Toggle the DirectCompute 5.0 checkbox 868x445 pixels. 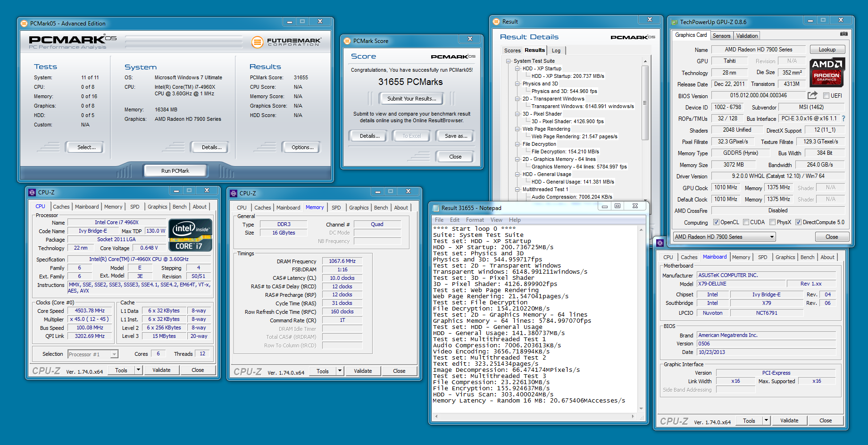[x=798, y=222]
